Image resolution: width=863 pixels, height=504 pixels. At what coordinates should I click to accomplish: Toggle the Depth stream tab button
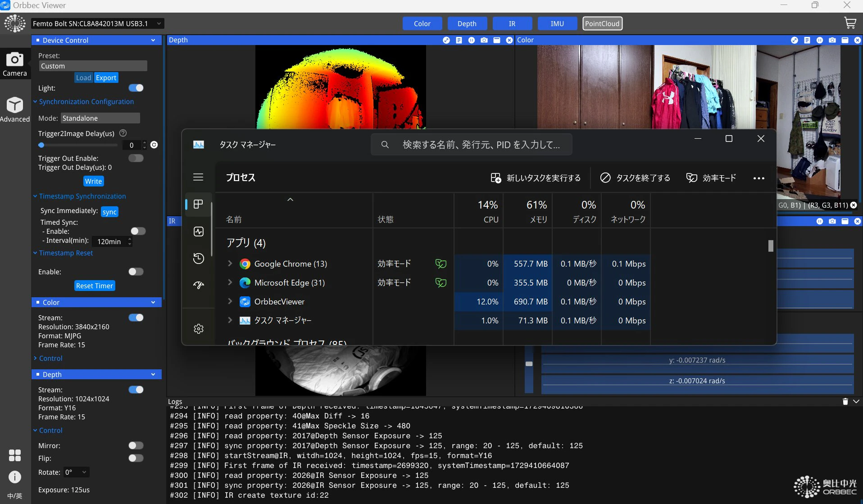coord(467,23)
